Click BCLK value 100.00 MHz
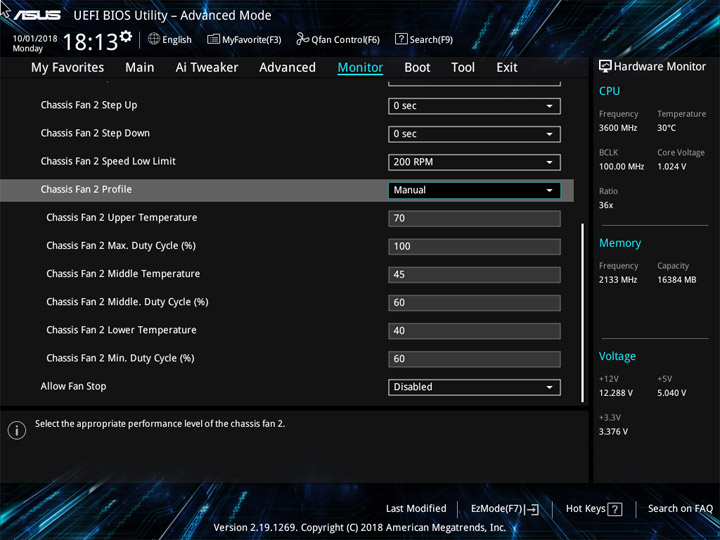This screenshot has width=720, height=540. click(x=621, y=167)
